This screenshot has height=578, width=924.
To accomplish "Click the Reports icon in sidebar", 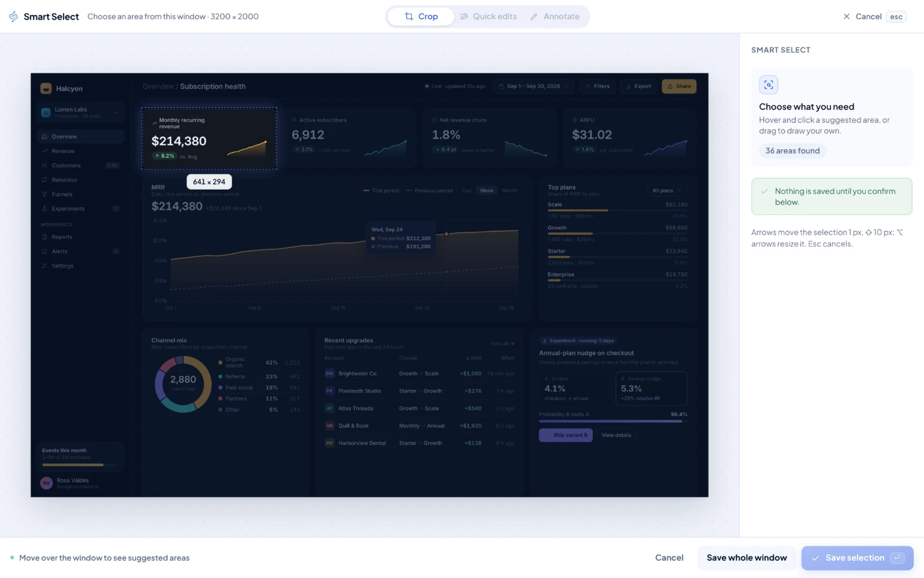I will 44,237.
